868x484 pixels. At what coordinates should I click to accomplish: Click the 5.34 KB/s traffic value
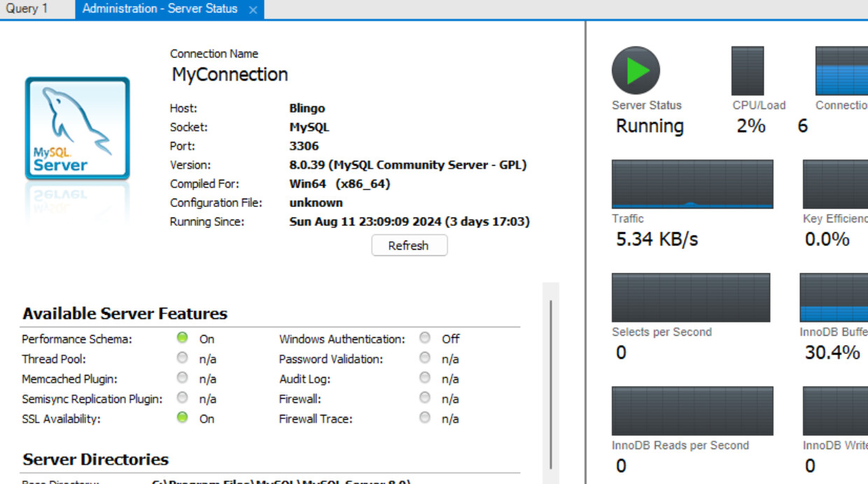pyautogui.click(x=657, y=239)
